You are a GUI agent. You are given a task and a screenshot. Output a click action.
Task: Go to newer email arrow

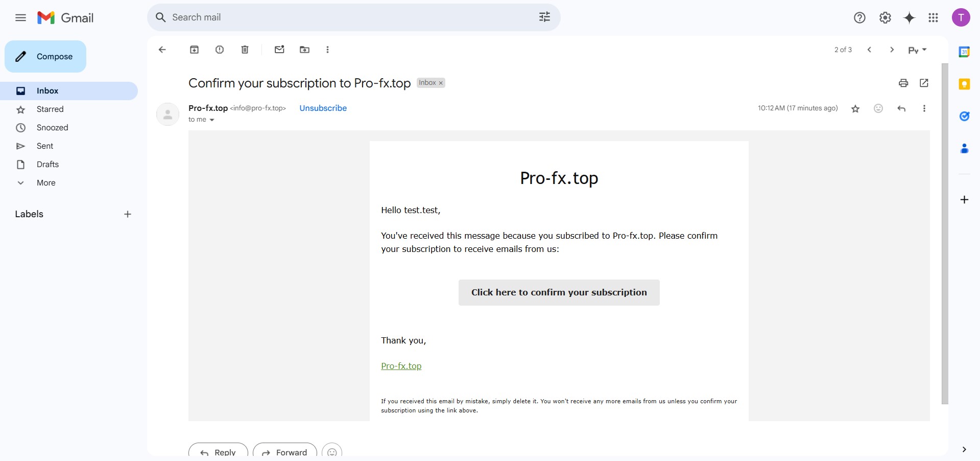coord(869,50)
